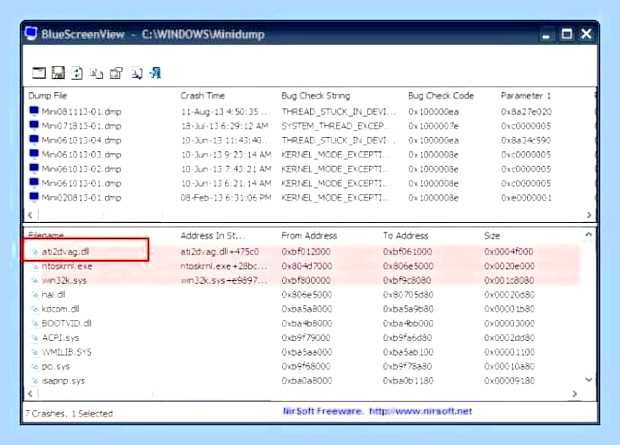Click the Save Selected Items floppy icon
The height and width of the screenshot is (445, 620).
coord(58,73)
